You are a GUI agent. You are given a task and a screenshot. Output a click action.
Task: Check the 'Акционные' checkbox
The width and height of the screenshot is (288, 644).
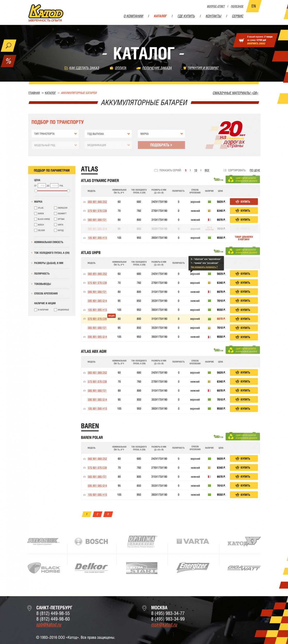tap(55, 310)
